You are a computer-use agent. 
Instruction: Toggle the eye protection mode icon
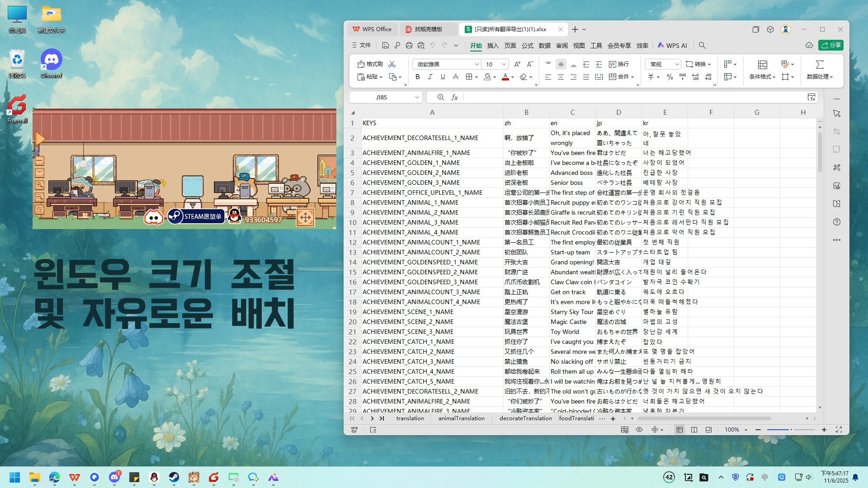(x=639, y=430)
